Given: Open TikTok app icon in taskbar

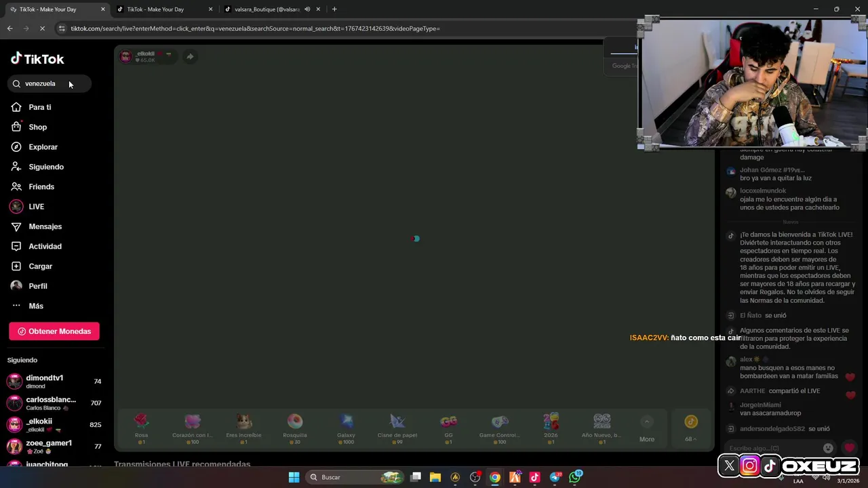Looking at the screenshot, I should (x=534, y=477).
